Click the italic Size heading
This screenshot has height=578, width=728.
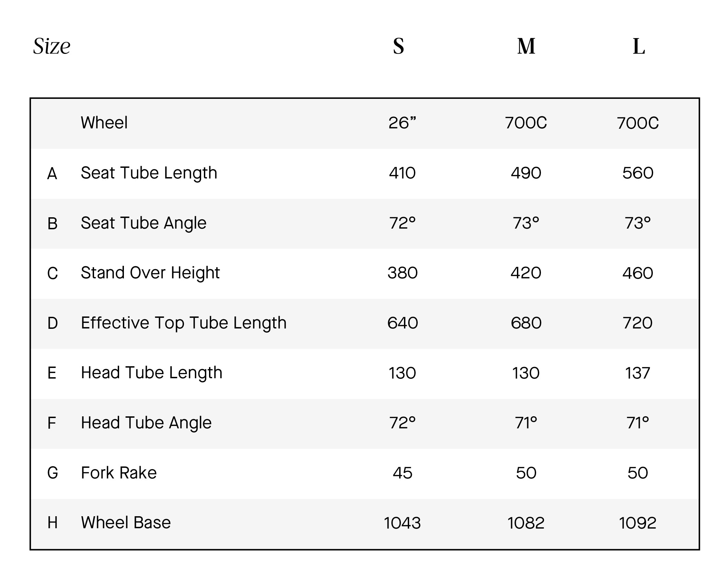tap(52, 46)
